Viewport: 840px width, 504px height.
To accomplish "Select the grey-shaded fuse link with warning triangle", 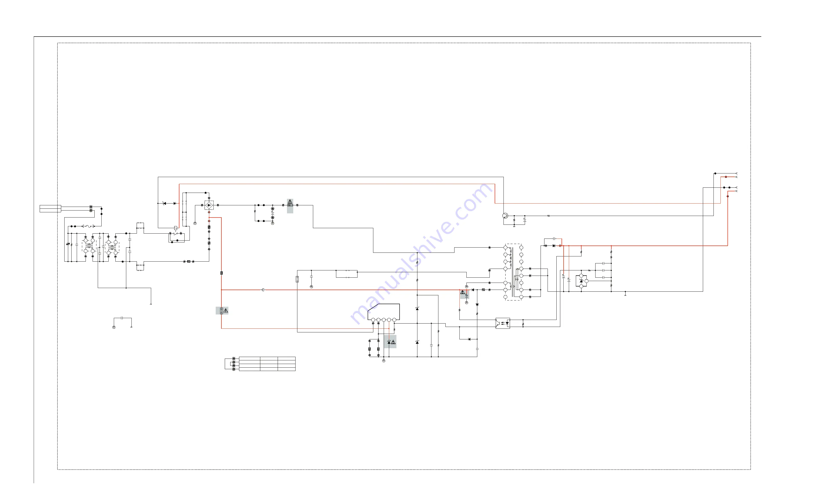I will [x=222, y=310].
